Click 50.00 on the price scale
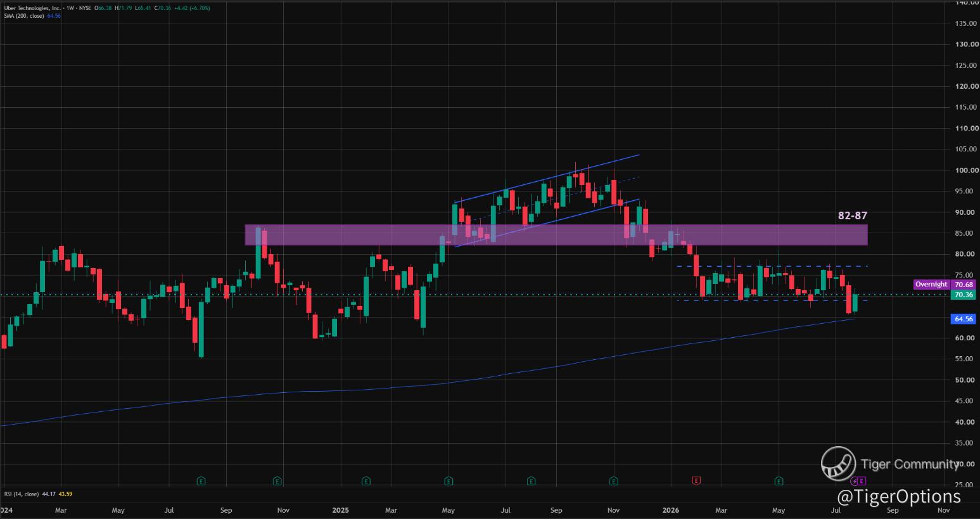This screenshot has height=519, width=980. [965, 380]
